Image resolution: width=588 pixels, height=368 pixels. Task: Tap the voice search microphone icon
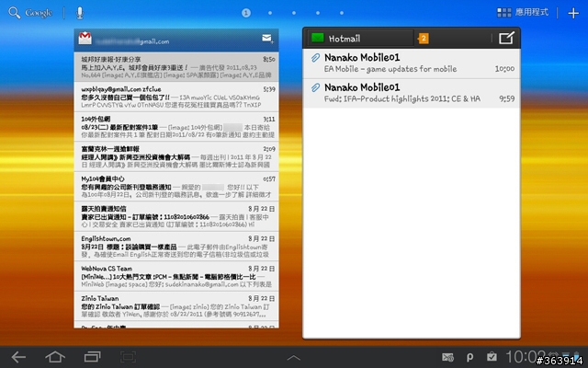[x=80, y=13]
